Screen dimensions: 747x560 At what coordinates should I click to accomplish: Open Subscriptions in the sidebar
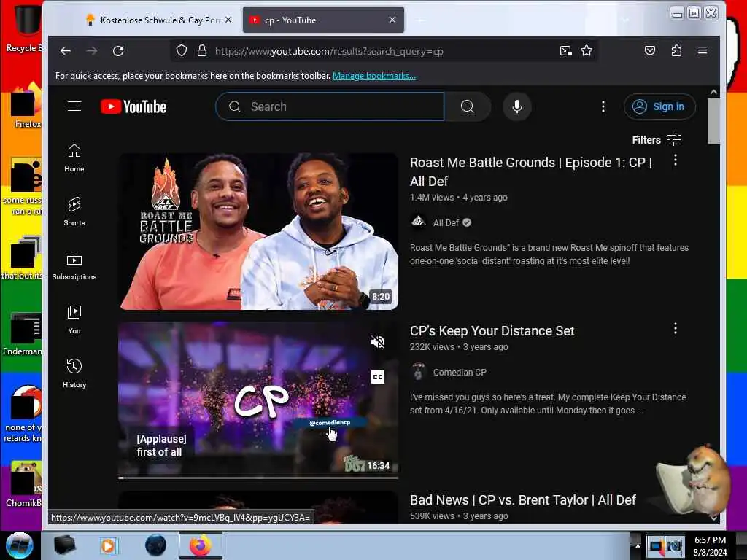pyautogui.click(x=74, y=265)
